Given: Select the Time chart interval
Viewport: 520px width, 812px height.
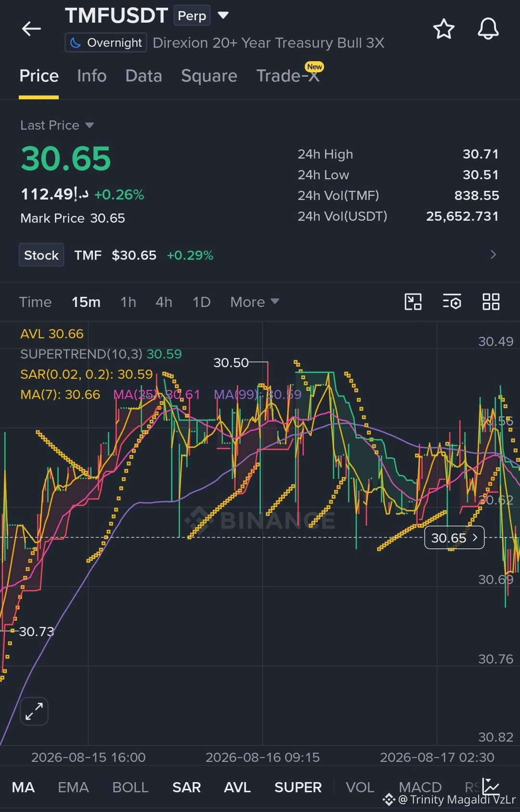Looking at the screenshot, I should pos(35,302).
